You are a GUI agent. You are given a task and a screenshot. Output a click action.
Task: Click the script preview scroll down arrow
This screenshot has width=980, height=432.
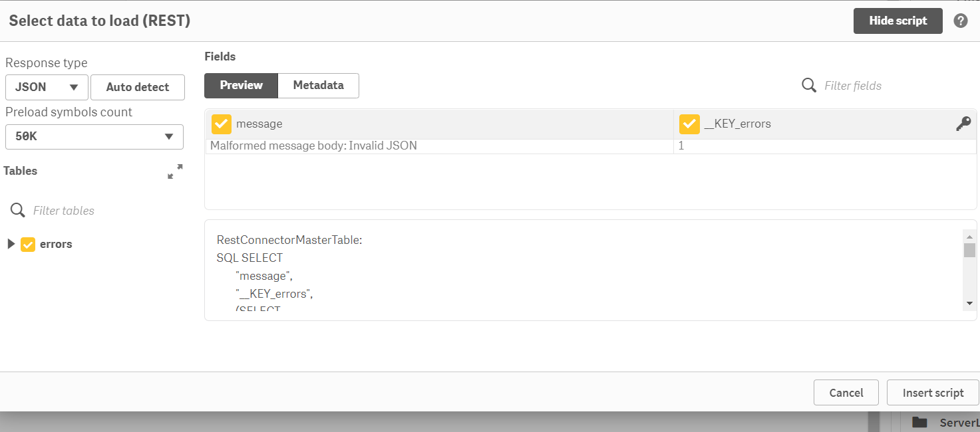[969, 303]
